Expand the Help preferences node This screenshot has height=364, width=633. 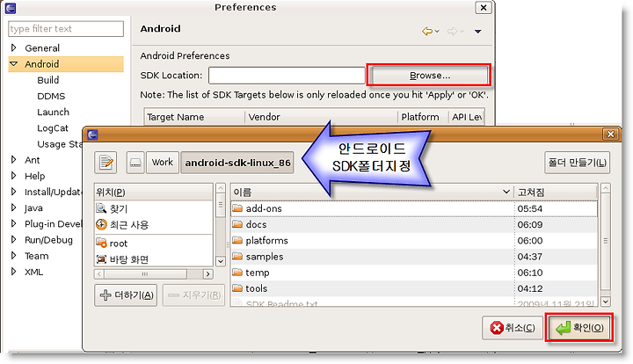14,176
